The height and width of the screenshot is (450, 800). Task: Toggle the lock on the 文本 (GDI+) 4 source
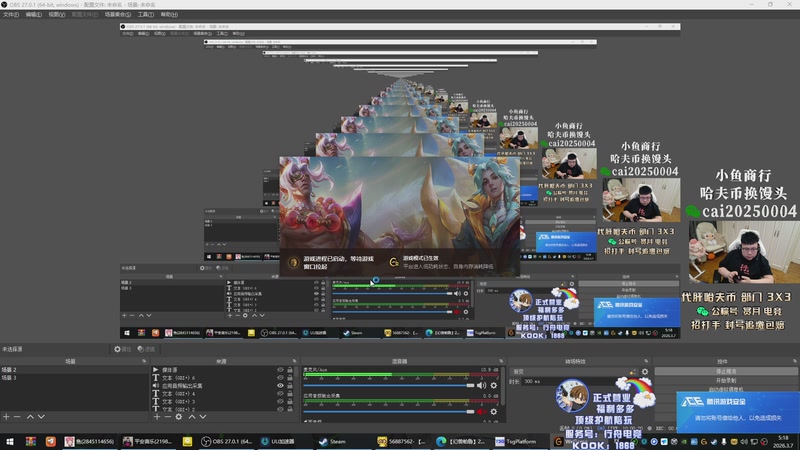click(x=290, y=394)
